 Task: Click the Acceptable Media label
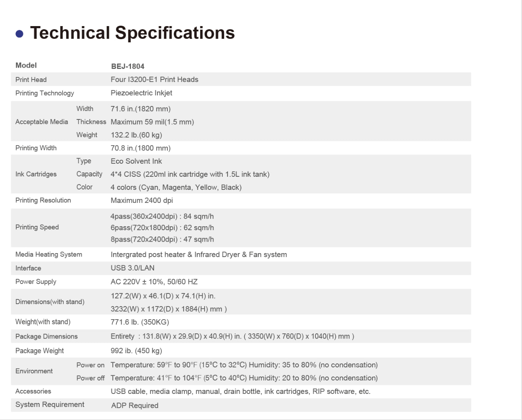pos(42,122)
